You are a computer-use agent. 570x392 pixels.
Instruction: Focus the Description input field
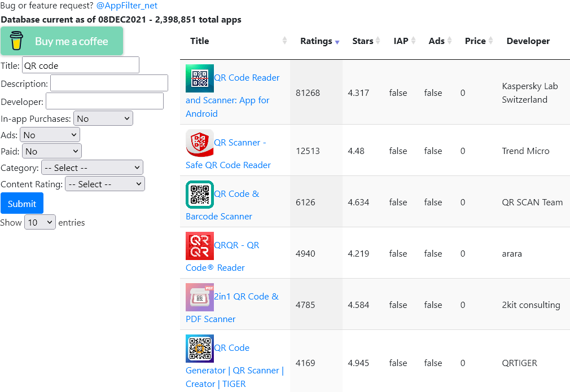pyautogui.click(x=109, y=83)
